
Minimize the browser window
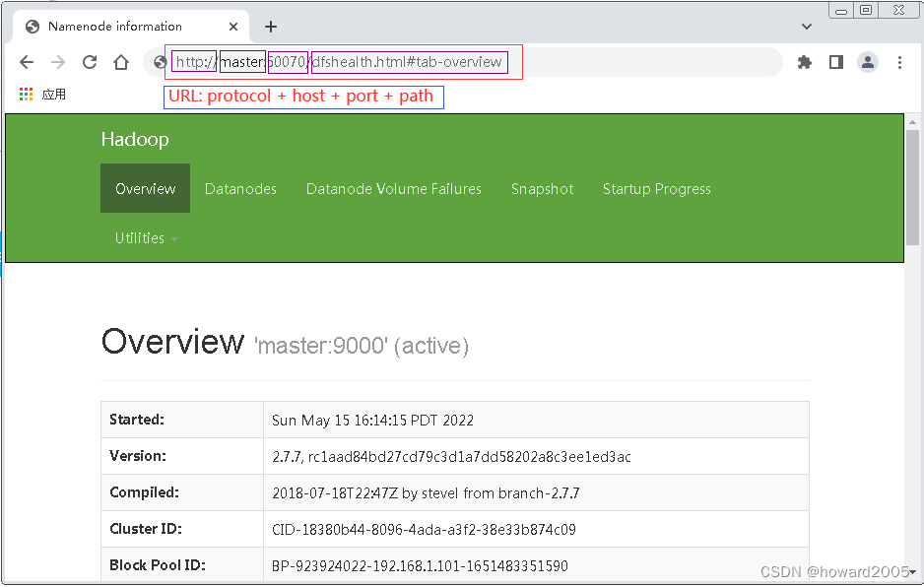[841, 10]
